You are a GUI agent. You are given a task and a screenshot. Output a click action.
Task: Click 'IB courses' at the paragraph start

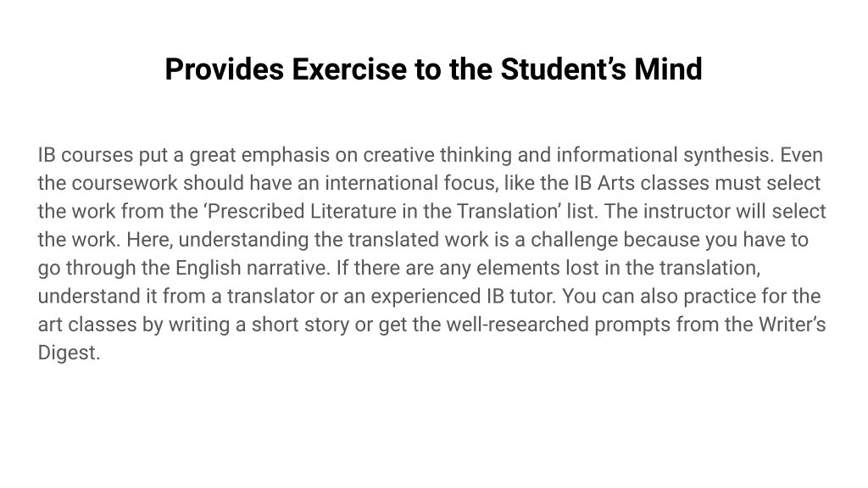click(86, 155)
